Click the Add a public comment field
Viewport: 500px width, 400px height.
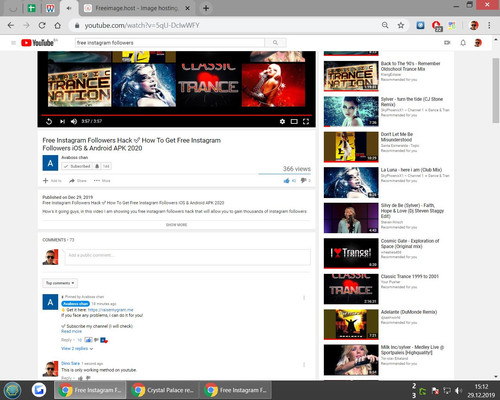pyautogui.click(x=188, y=257)
